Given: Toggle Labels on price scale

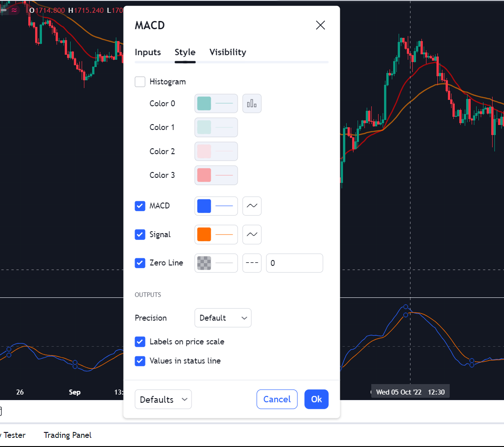Looking at the screenshot, I should (x=140, y=342).
